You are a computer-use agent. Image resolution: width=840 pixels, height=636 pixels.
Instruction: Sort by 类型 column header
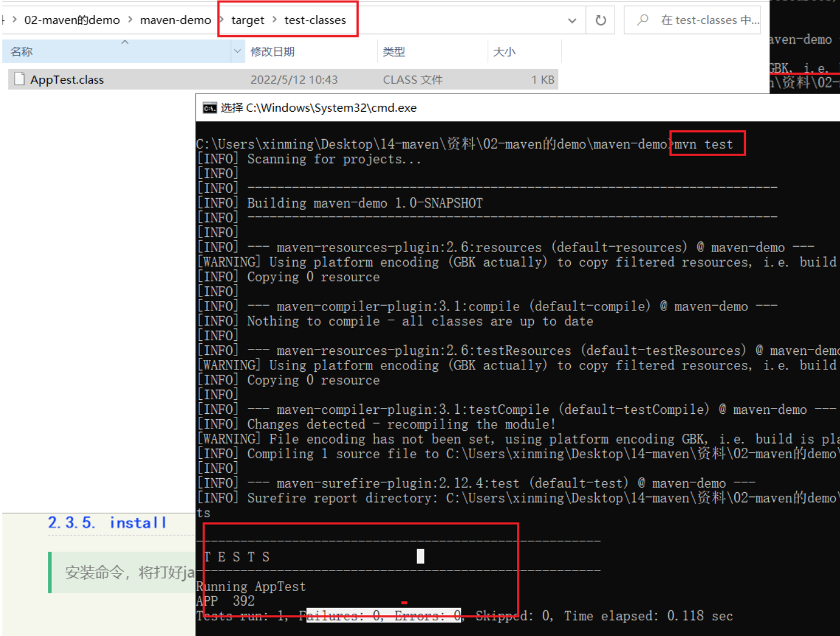tap(394, 51)
